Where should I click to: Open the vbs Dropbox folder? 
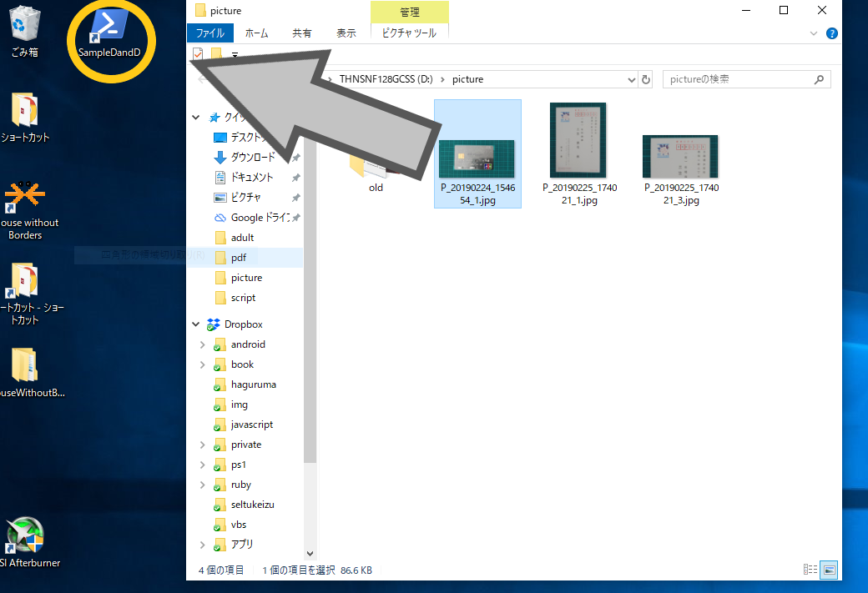[239, 525]
